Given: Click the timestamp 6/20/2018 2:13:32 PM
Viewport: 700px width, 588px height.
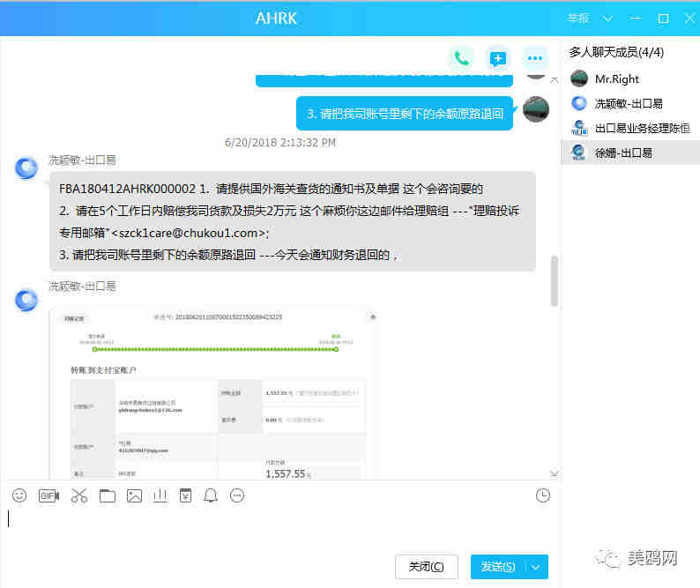Looking at the screenshot, I should (279, 143).
